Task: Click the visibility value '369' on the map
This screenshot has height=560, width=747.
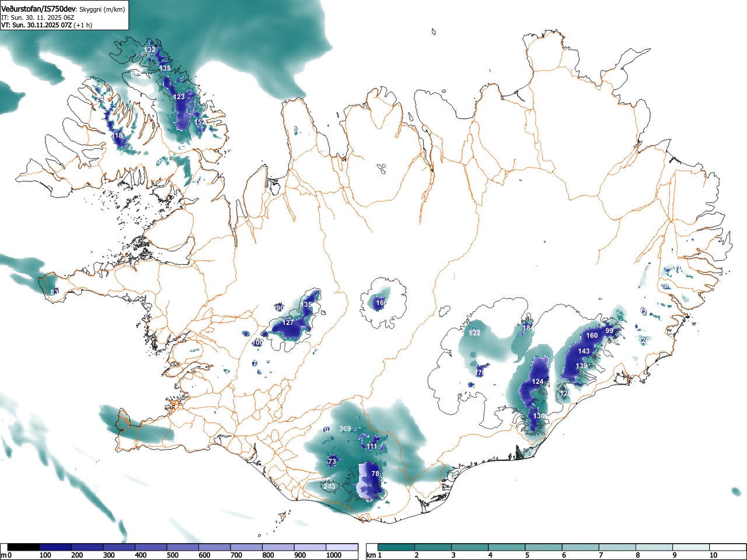Action: pyautogui.click(x=345, y=429)
